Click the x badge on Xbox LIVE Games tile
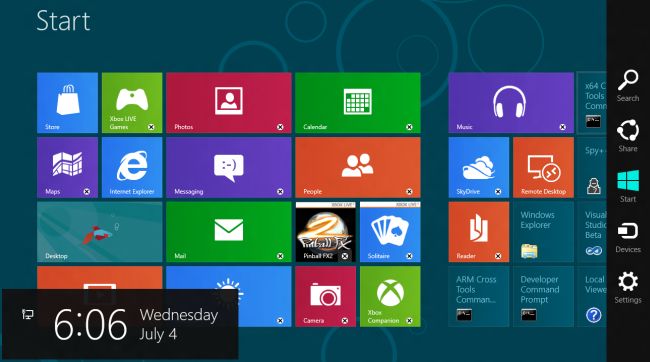The image size is (650, 362). 151,127
